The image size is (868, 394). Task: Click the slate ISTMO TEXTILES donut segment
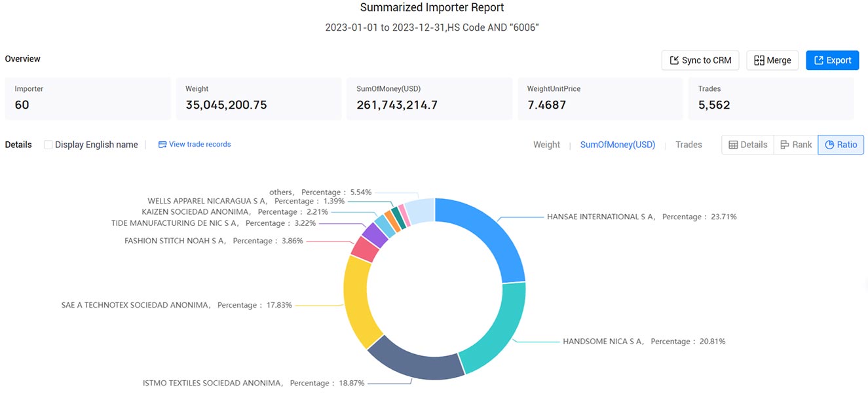[416, 360]
